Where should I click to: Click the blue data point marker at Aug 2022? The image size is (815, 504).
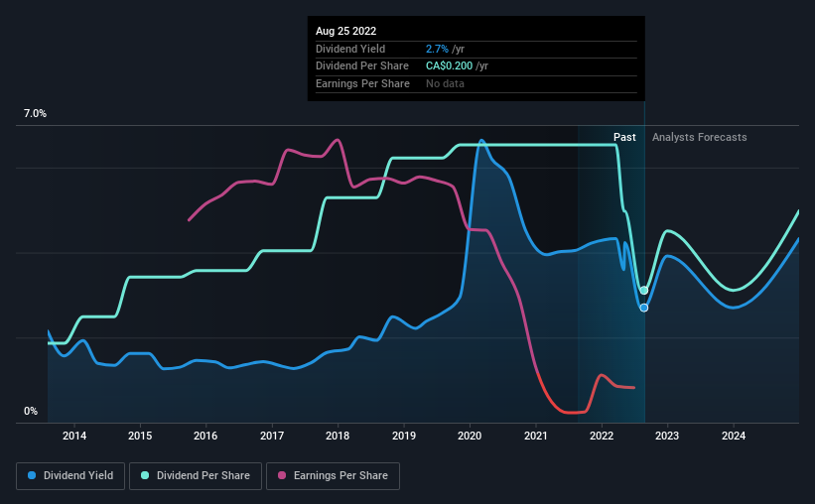tap(644, 309)
